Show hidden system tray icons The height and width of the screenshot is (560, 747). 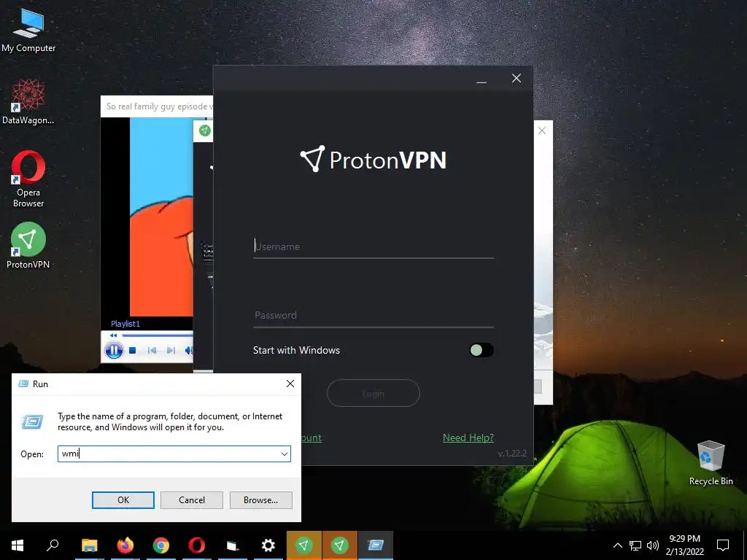[617, 545]
